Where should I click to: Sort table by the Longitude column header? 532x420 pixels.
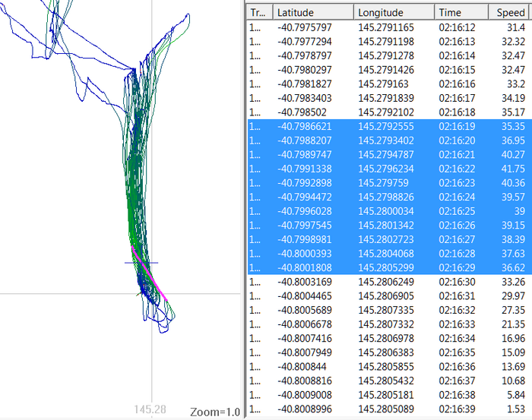392,13
